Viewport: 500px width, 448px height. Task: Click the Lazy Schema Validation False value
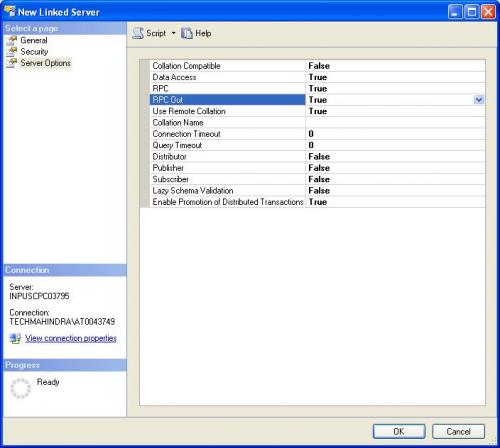click(x=319, y=191)
